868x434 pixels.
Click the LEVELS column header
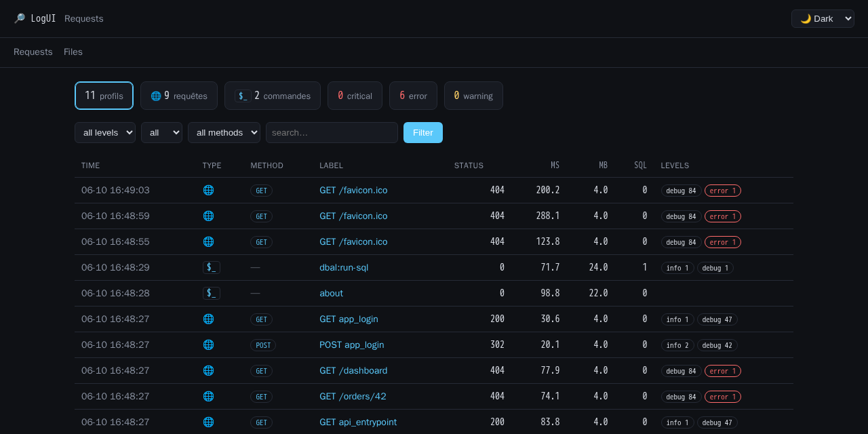click(x=675, y=165)
